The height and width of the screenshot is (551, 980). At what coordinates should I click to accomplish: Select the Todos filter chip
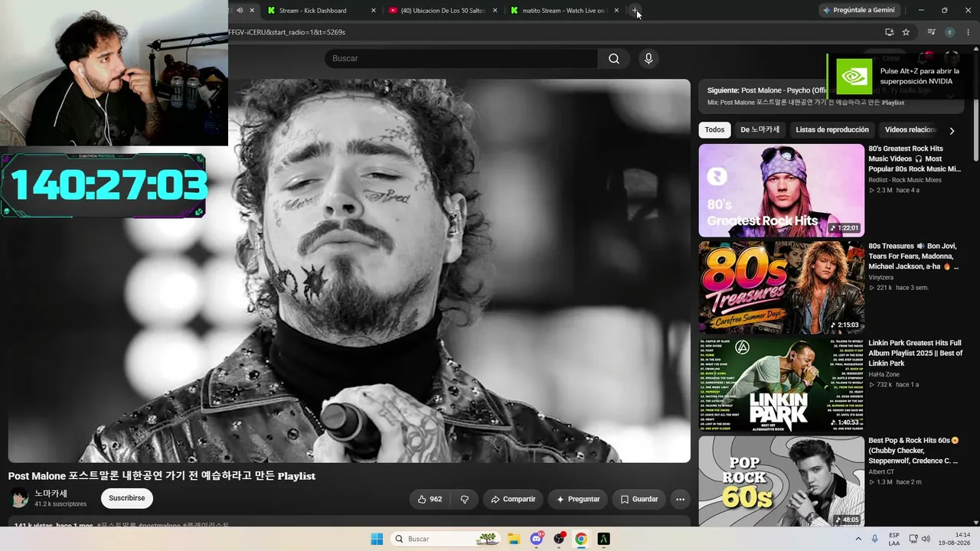click(714, 130)
